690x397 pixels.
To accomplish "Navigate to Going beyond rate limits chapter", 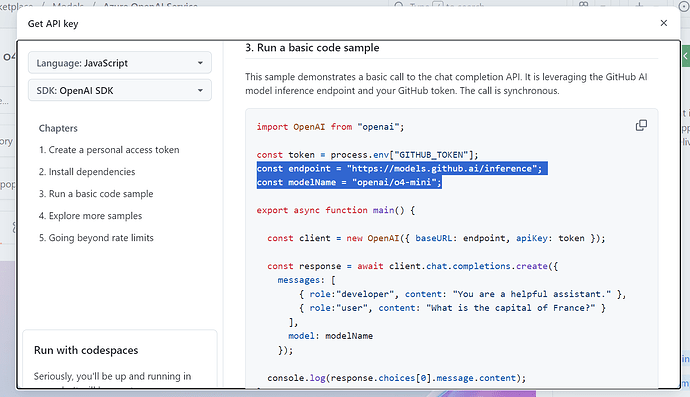I will tap(96, 238).
